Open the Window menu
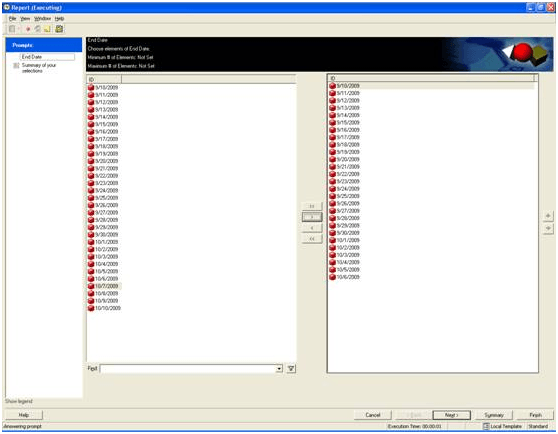558x434 pixels. [42, 18]
